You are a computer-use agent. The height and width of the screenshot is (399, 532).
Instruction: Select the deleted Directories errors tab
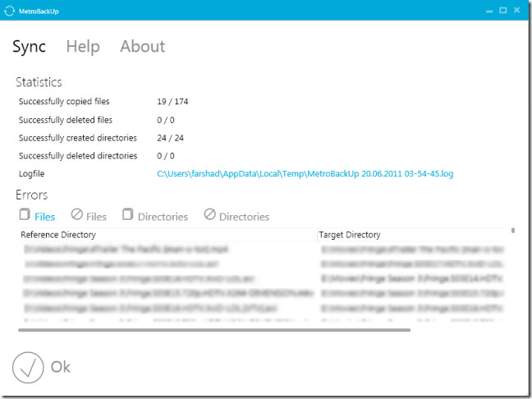236,216
